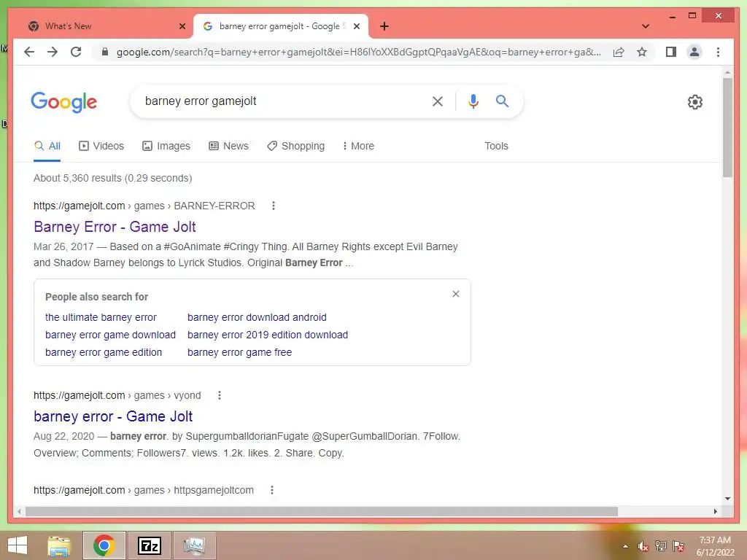Click the scroll down arrow
This screenshot has height=560, width=747.
point(727,499)
